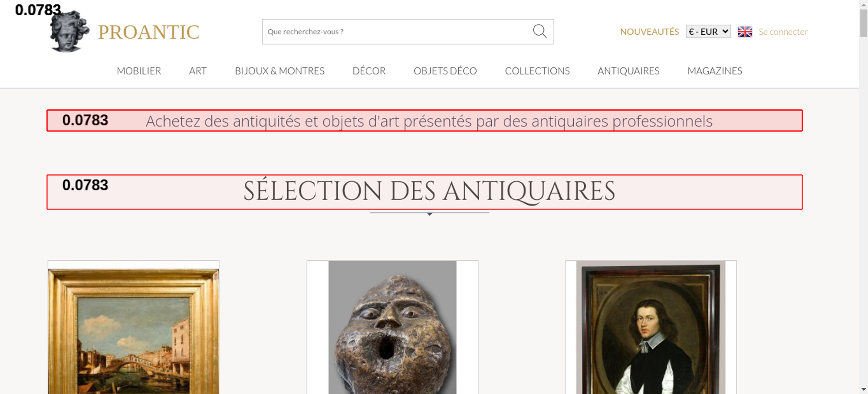
Task: Open the portrait of man in black thumbnail
Action: (x=651, y=327)
